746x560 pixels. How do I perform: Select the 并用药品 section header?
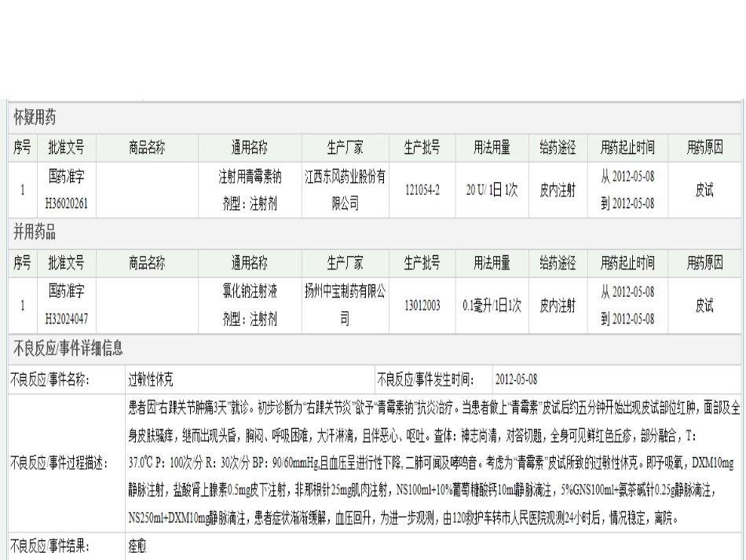coord(35,232)
